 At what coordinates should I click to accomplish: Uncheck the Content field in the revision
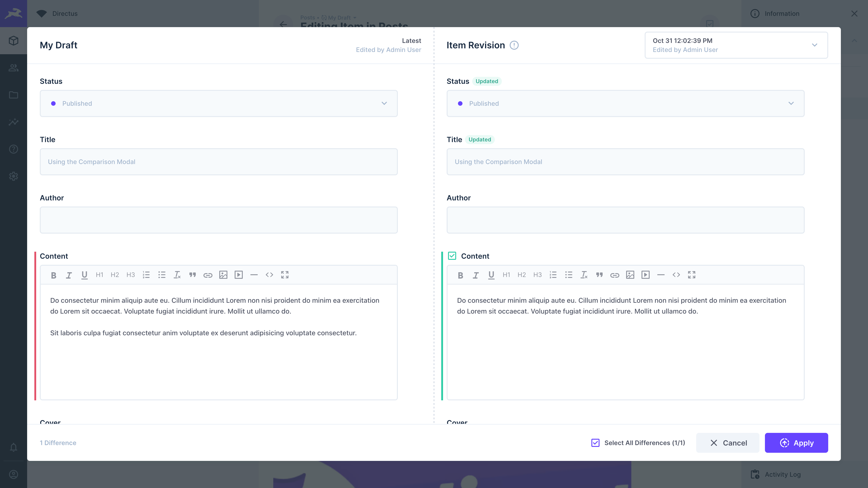[x=452, y=256]
